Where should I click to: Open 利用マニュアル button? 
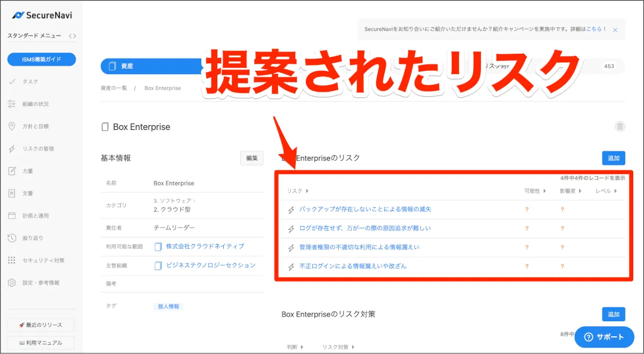click(x=41, y=343)
